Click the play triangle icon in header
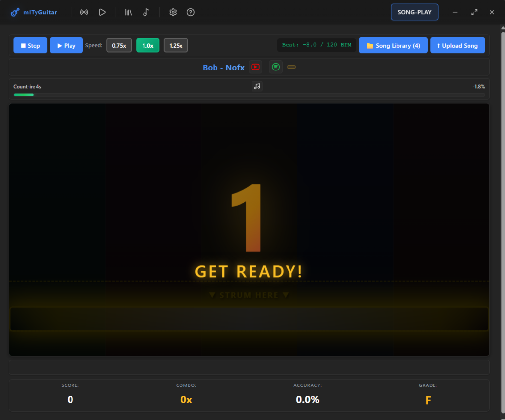The image size is (505, 420). [x=102, y=12]
